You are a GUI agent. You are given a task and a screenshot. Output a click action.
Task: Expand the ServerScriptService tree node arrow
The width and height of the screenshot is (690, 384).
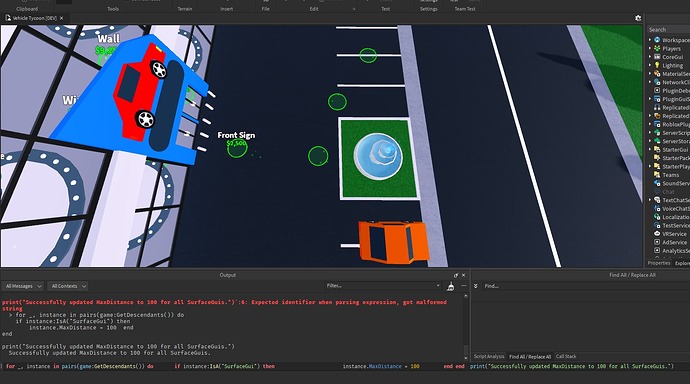click(x=650, y=132)
